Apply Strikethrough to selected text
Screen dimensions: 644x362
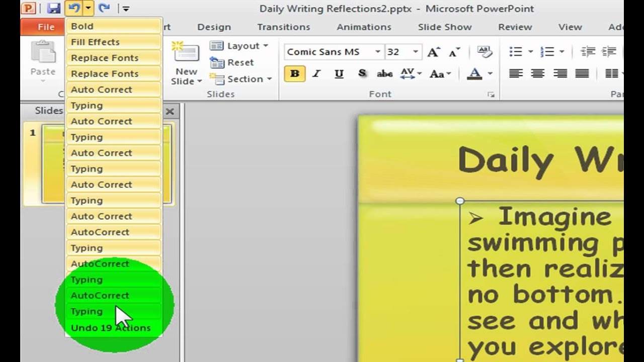coord(384,73)
